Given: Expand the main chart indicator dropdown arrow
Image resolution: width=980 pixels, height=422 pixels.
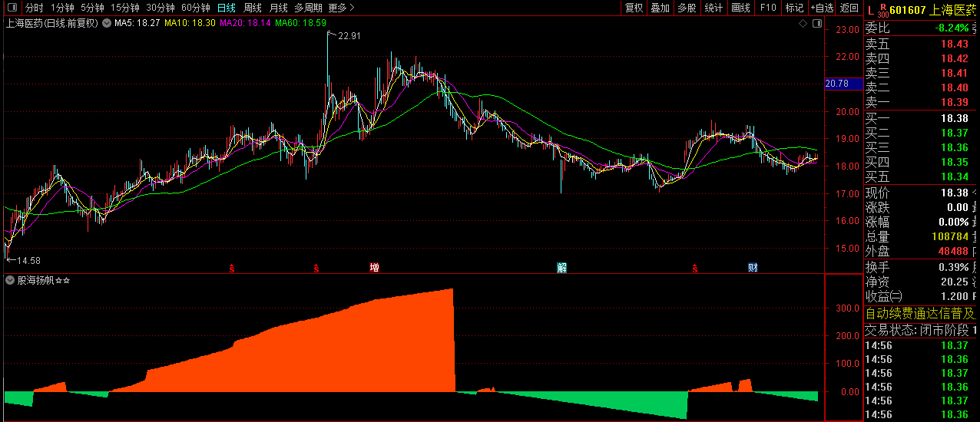Looking at the screenshot, I should tap(106, 23).
